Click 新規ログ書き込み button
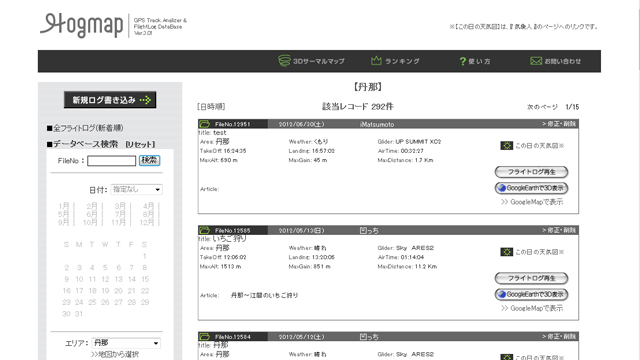 pos(110,100)
